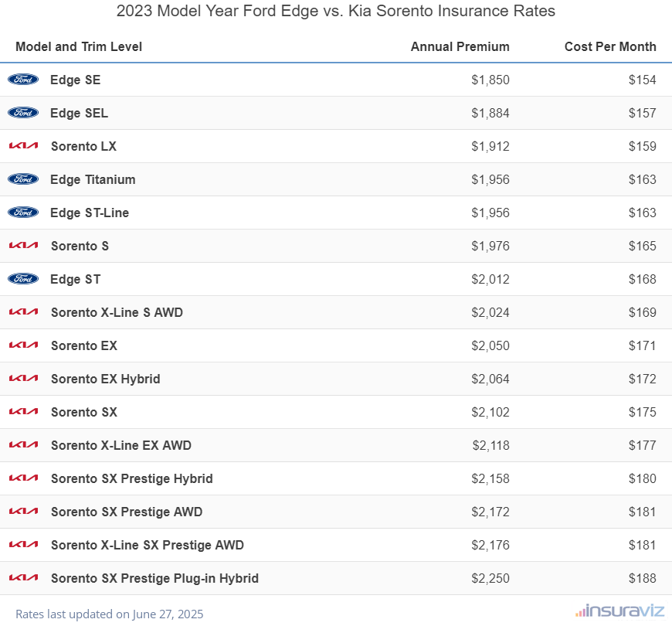Click the 'Rates last updated on June 27, 2025' note

(109, 614)
